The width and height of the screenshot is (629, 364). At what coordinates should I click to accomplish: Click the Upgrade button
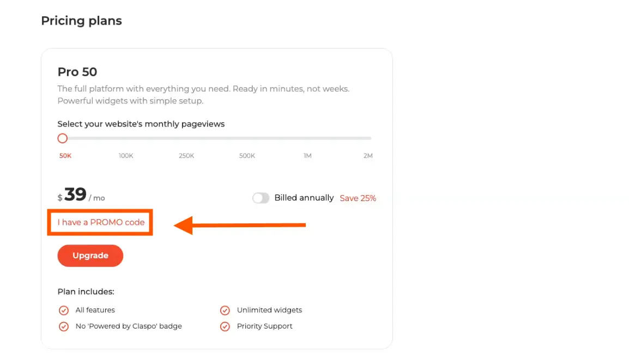tap(90, 256)
